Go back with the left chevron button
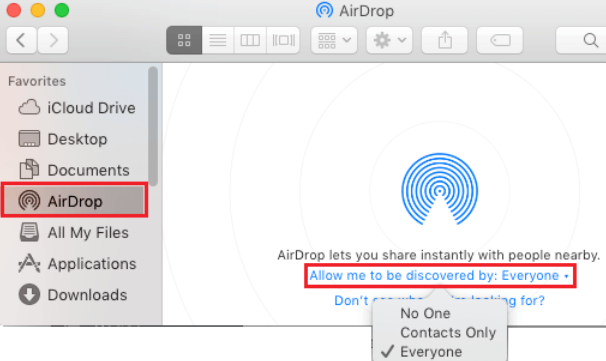 coord(22,40)
